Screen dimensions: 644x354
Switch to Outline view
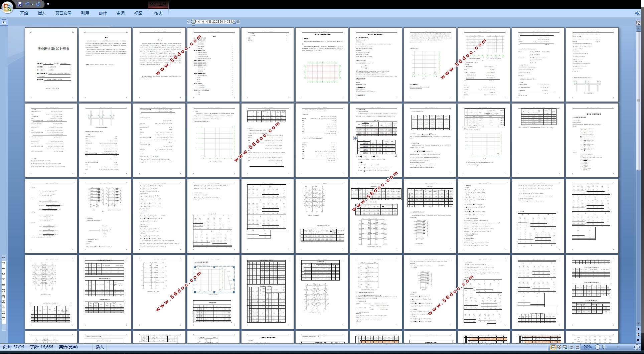pos(571,347)
